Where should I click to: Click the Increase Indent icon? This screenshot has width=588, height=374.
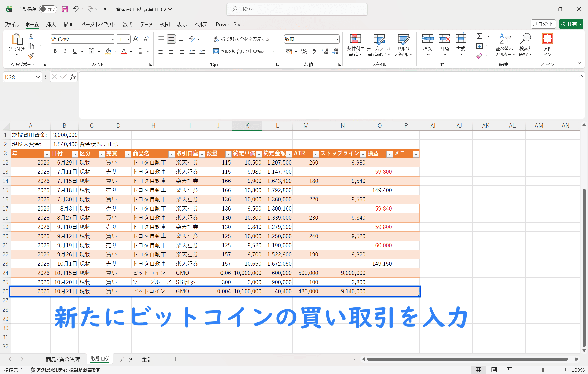202,51
